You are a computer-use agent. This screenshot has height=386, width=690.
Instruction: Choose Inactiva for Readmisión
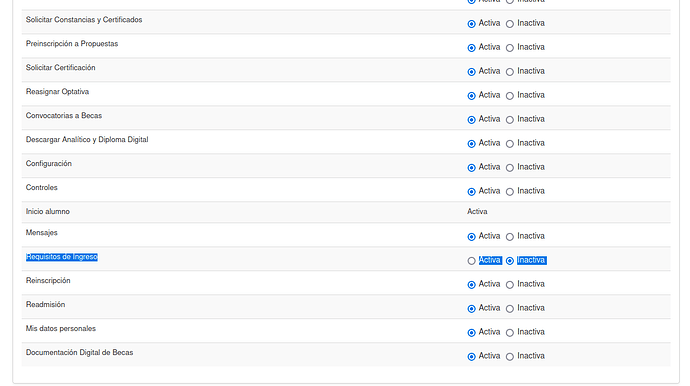coord(510,309)
